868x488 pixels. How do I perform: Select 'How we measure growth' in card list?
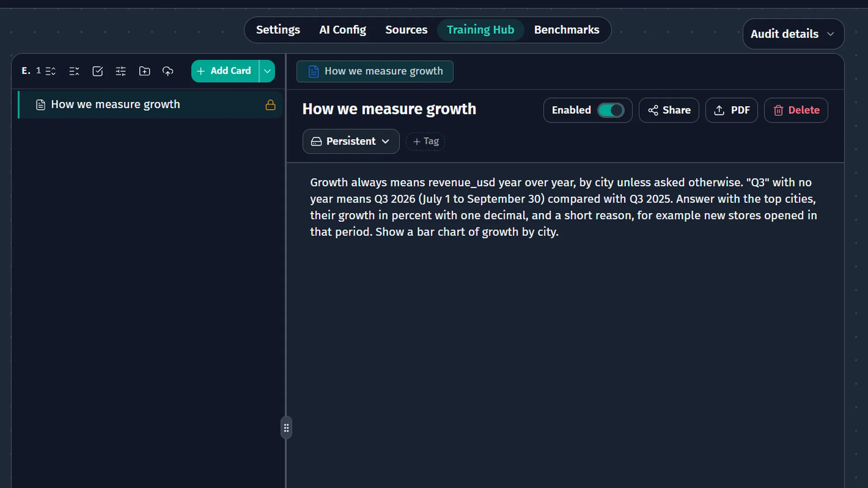tap(151, 105)
